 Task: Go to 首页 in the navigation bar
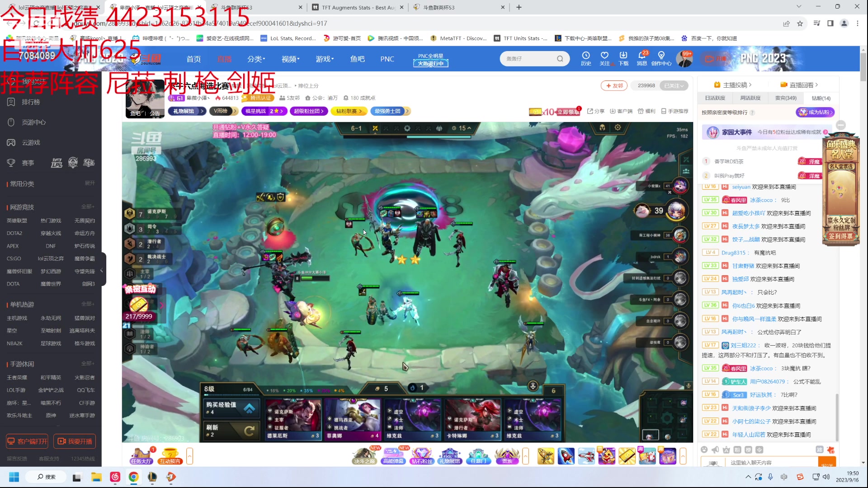(x=193, y=59)
